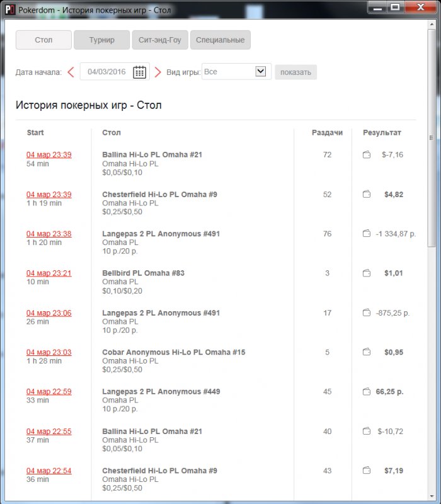The image size is (441, 504).
Task: Click wallet icon beside -1 334,87 р. result
Action: (x=367, y=233)
